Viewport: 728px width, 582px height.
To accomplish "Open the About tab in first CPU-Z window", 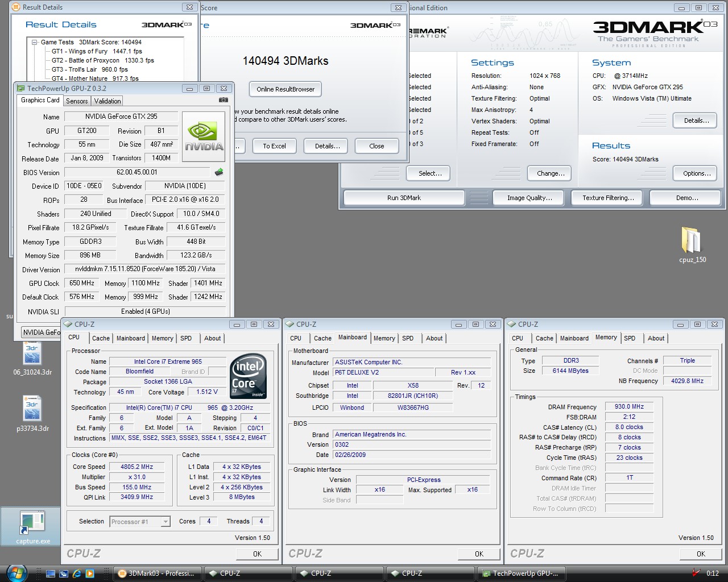I will [x=213, y=338].
